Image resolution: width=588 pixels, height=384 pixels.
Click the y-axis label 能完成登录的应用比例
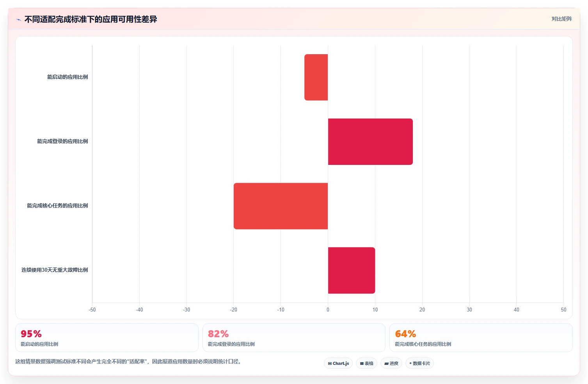[62, 142]
